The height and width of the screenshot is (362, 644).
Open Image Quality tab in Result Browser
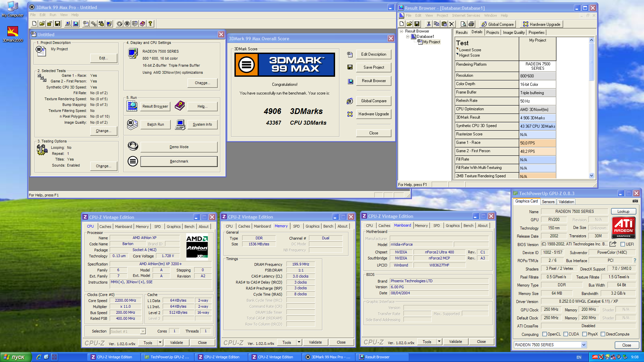(514, 33)
